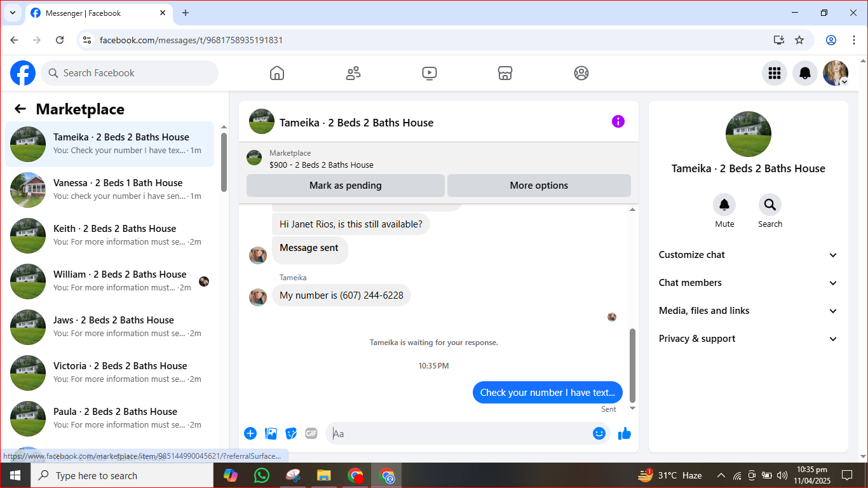
Task: Open account profile picture menu
Action: coord(836,73)
